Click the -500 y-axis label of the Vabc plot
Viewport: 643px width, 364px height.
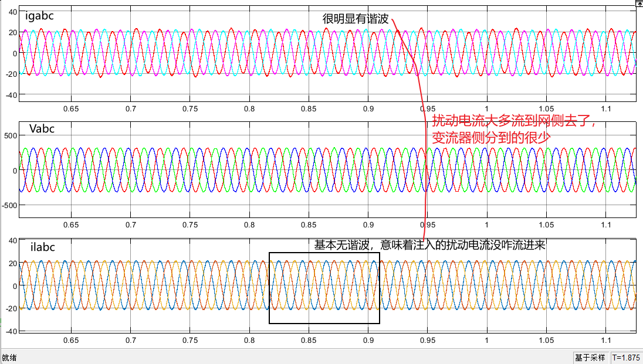point(9,205)
